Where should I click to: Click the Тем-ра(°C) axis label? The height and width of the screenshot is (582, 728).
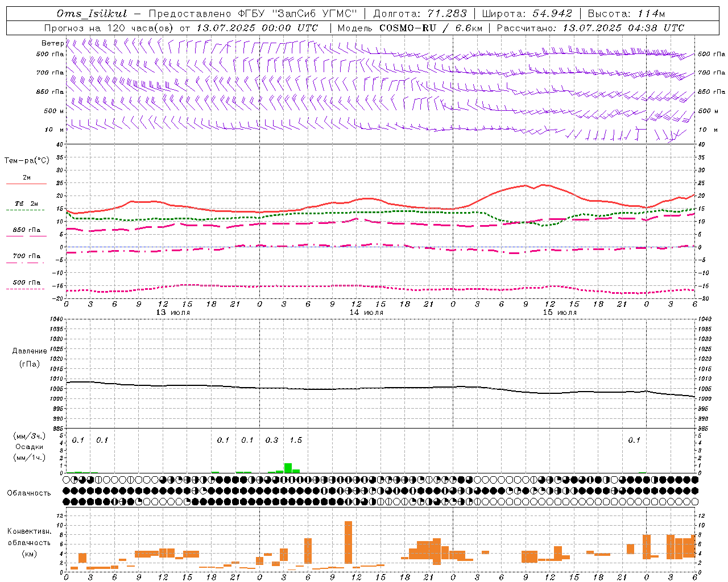27,161
